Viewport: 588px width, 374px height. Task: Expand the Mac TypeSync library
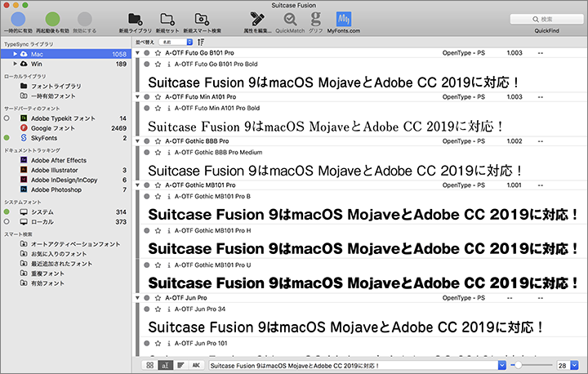[15, 54]
